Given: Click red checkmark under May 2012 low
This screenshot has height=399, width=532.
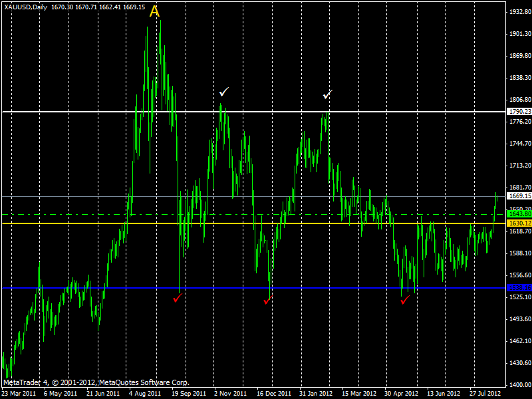Looking at the screenshot, I should coord(405,301).
